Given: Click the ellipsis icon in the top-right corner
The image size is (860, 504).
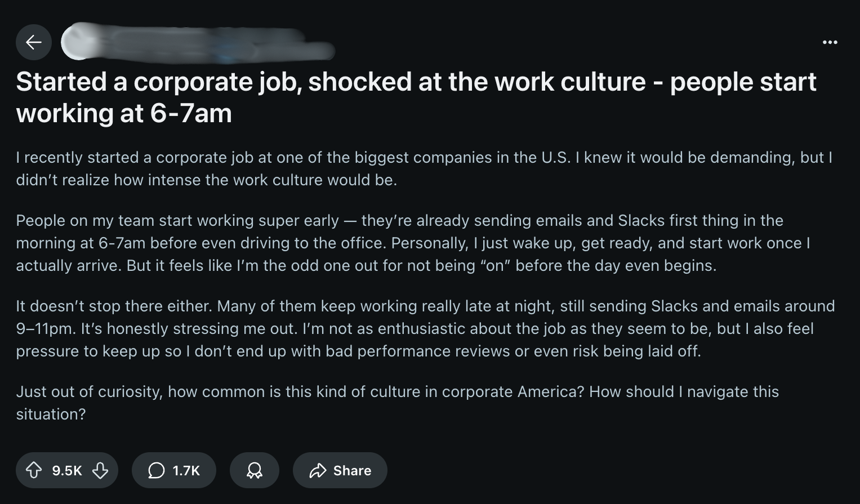Looking at the screenshot, I should point(829,42).
